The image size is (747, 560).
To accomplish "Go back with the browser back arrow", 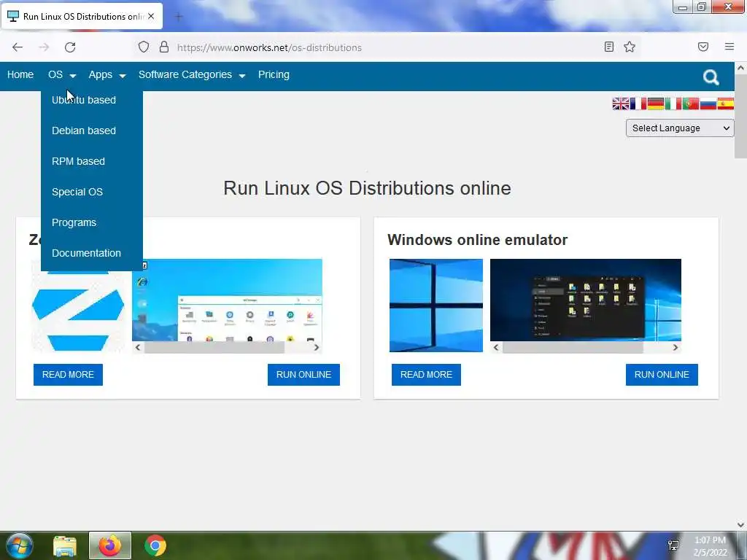I will click(x=18, y=47).
